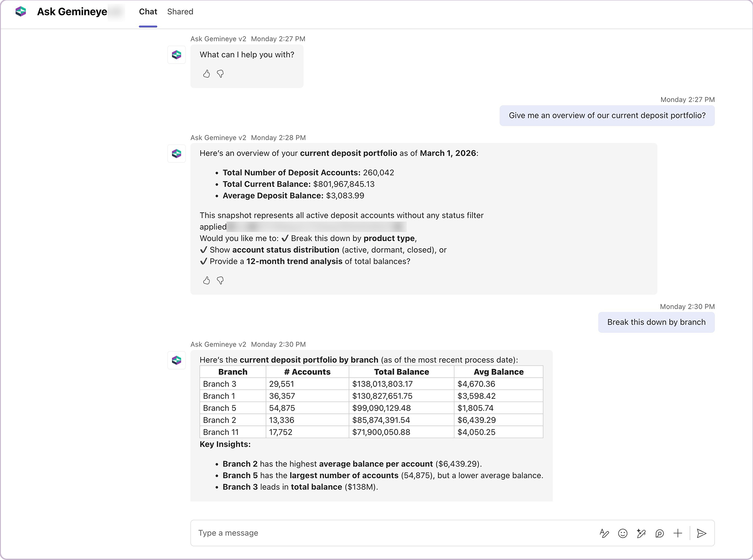
Task: Thumbs down the deposit portfolio overview response
Action: tap(220, 280)
